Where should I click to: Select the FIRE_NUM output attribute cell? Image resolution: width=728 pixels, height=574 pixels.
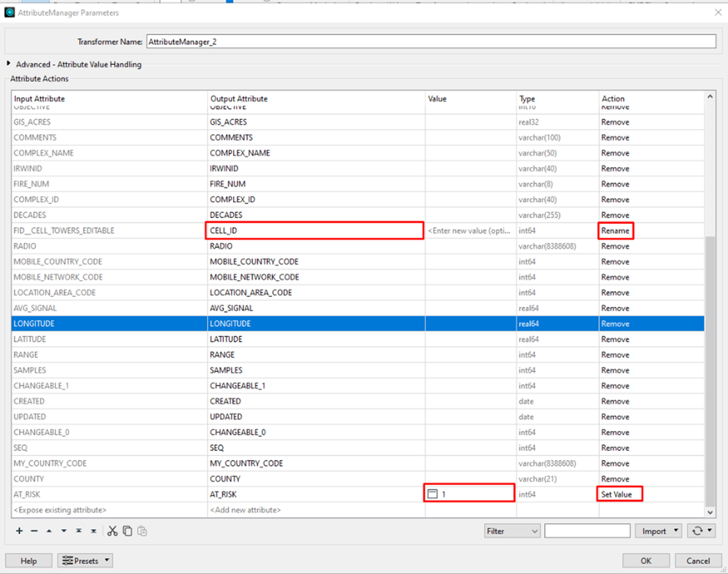[316, 184]
